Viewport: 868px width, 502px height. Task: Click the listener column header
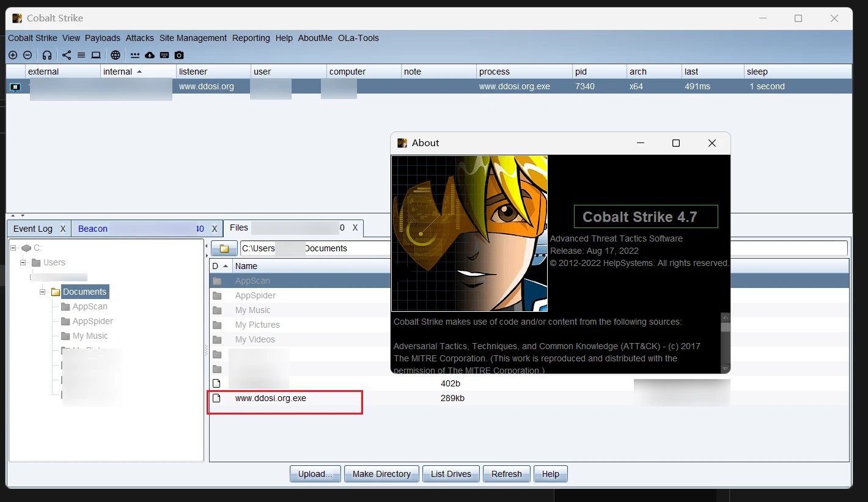pyautogui.click(x=213, y=72)
